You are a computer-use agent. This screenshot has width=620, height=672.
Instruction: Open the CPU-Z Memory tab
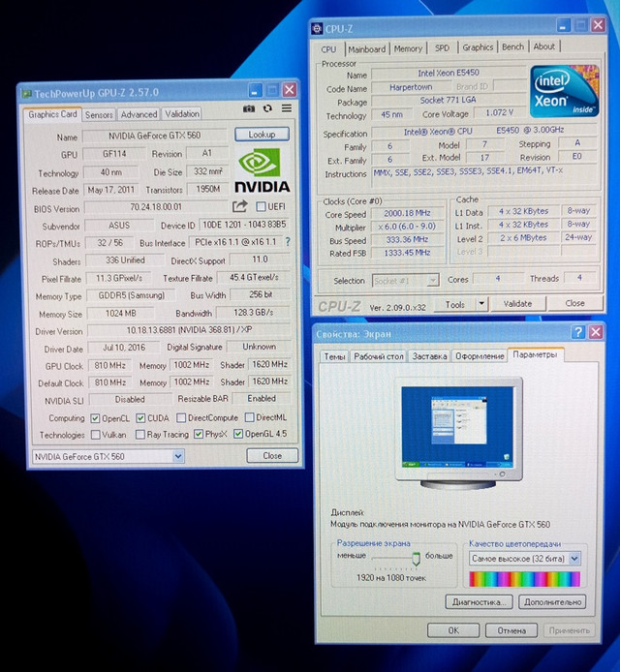point(408,48)
